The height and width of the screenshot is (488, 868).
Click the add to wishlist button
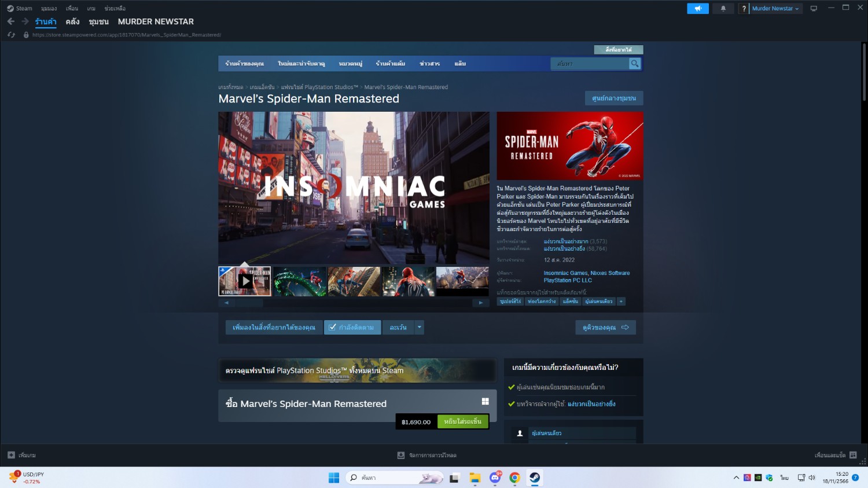274,328
